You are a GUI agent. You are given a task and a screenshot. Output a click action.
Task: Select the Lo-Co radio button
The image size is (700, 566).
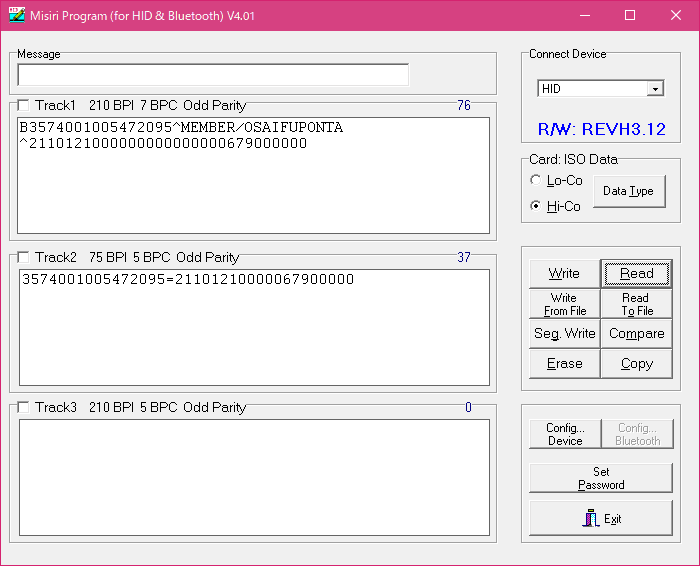[536, 181]
